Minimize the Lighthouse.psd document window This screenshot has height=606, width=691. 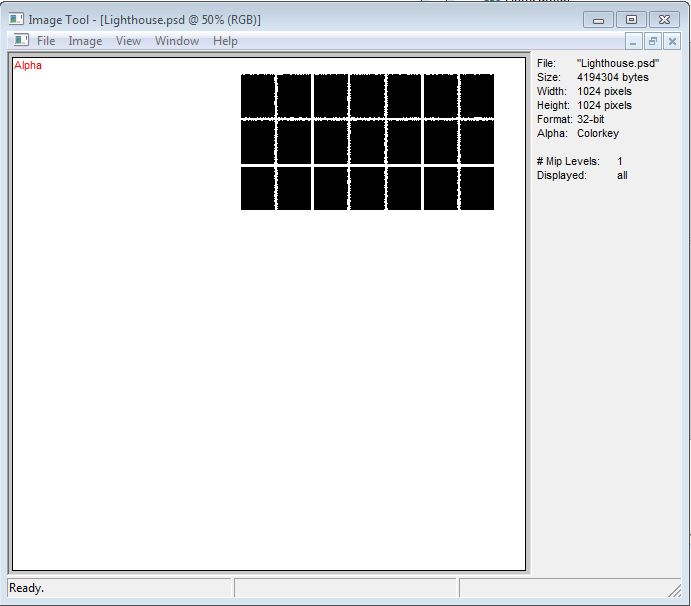pos(633,42)
